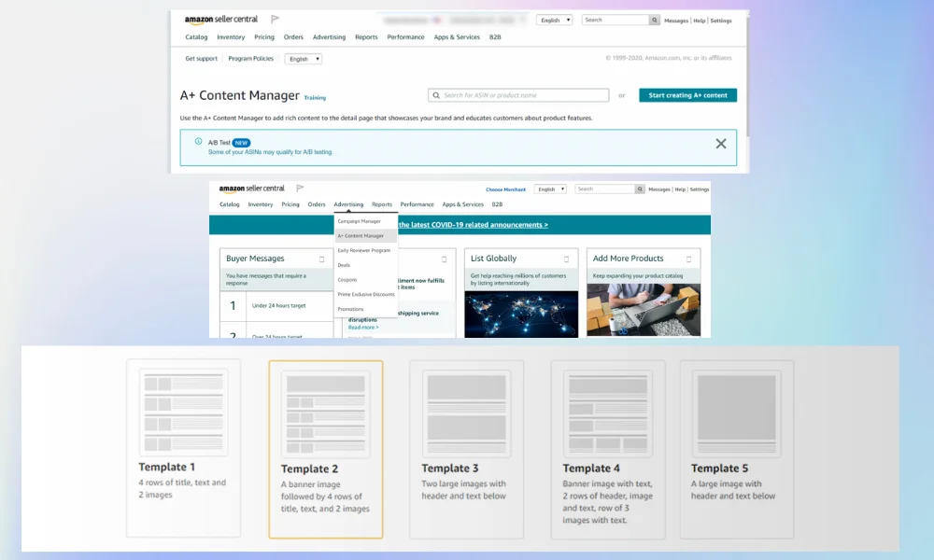The width and height of the screenshot is (934, 560).
Task: Click the small square icon in the List Globally card header
Action: (x=567, y=259)
